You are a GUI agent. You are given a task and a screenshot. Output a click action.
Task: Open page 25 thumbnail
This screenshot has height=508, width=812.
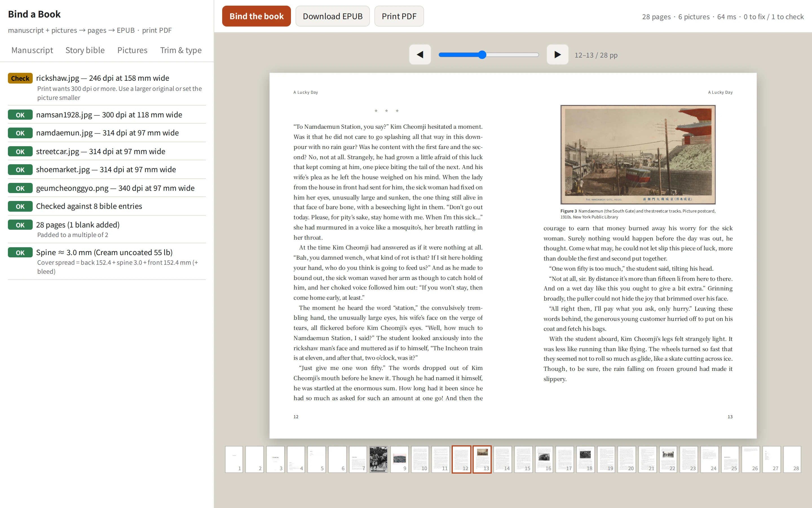coord(730,459)
